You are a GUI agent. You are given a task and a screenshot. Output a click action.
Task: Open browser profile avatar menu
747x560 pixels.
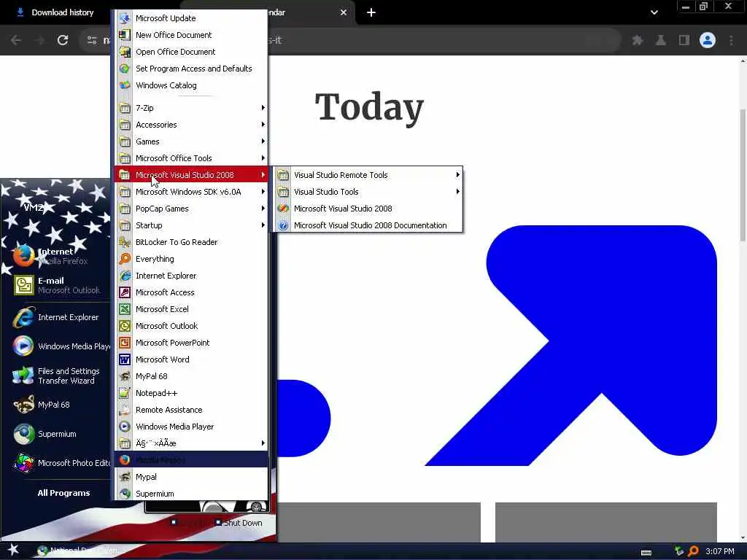pos(708,40)
